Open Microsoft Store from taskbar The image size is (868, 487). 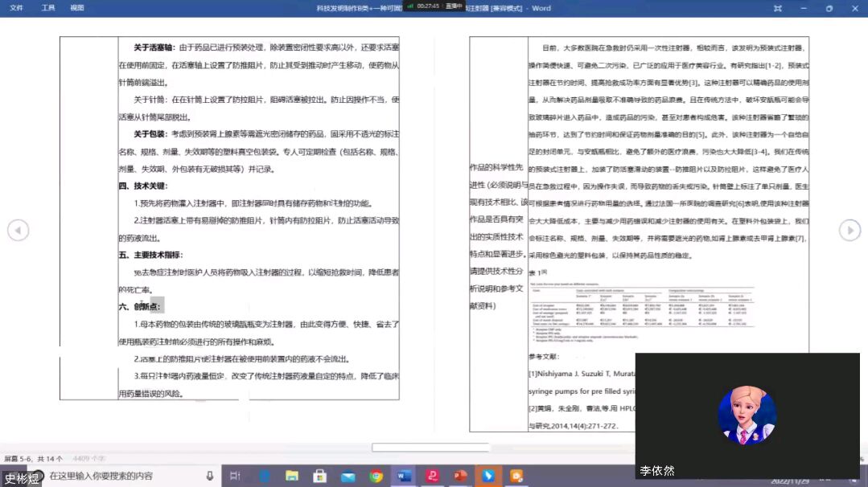320,476
